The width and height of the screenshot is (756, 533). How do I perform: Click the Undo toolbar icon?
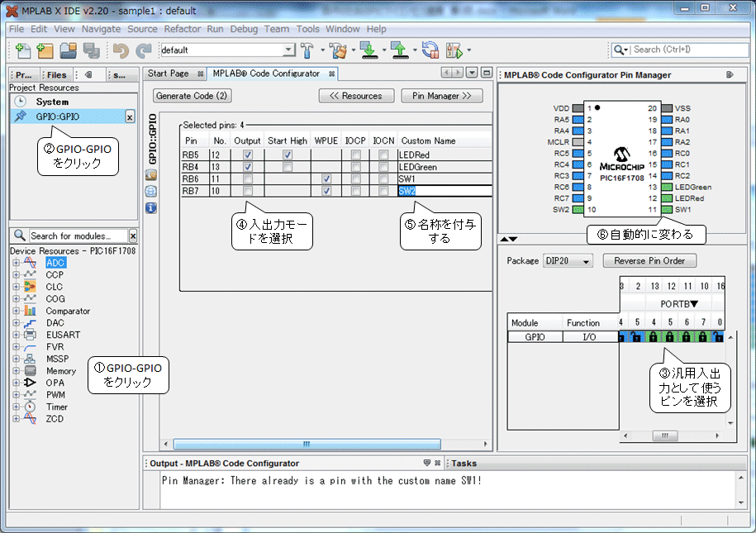[x=121, y=50]
